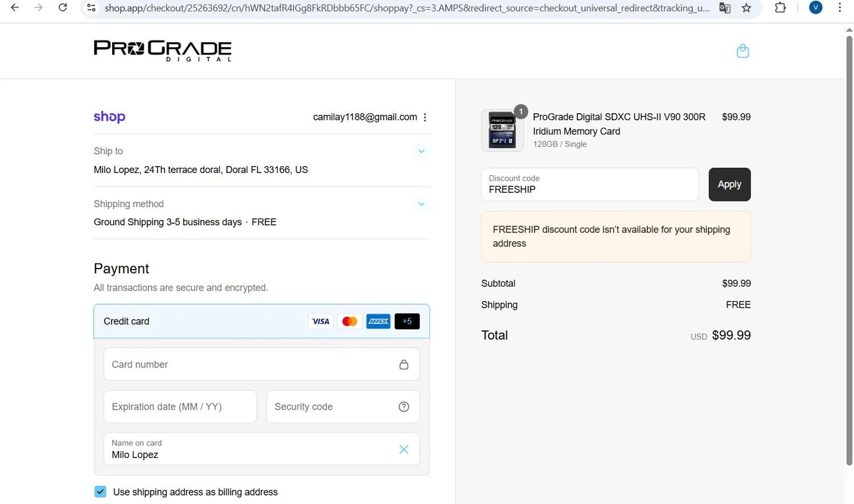The width and height of the screenshot is (854, 504).
Task: Click the Shop Pay logo
Action: click(x=109, y=117)
